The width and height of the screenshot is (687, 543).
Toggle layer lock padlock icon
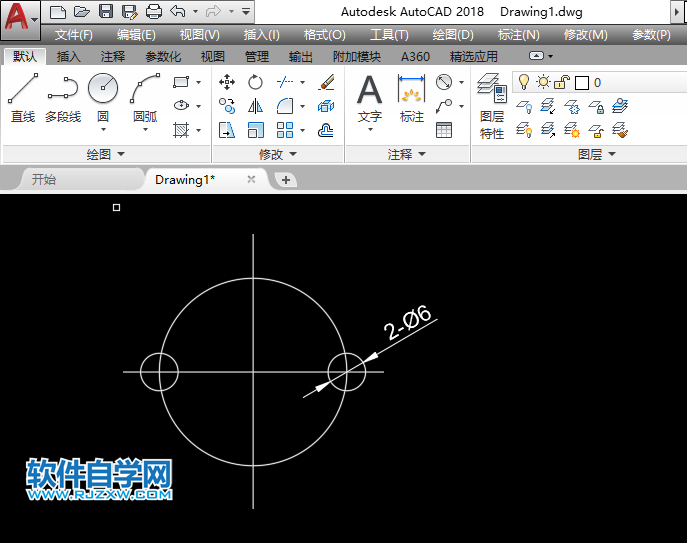click(561, 82)
